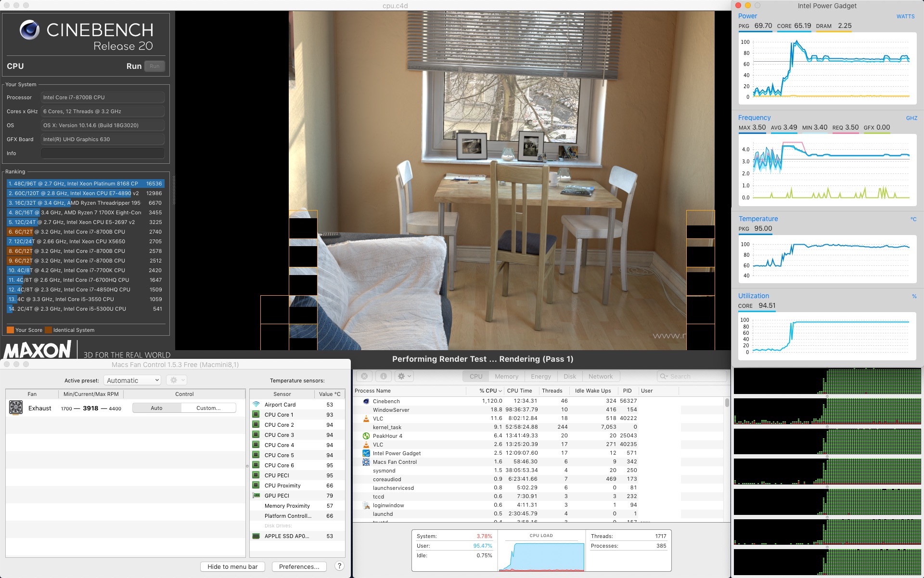Open the gear action menu in Activity Monitor

coord(404,376)
